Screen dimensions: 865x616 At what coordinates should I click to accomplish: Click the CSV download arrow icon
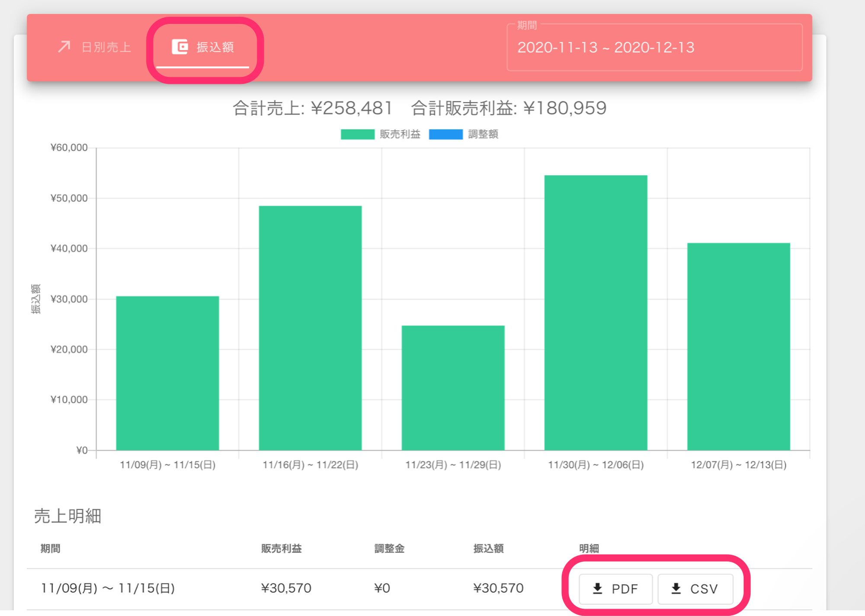point(676,588)
